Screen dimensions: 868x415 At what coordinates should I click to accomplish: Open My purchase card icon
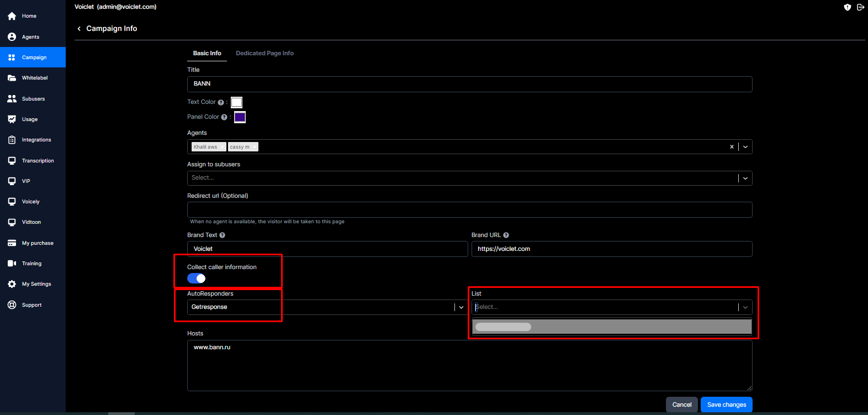coord(12,243)
